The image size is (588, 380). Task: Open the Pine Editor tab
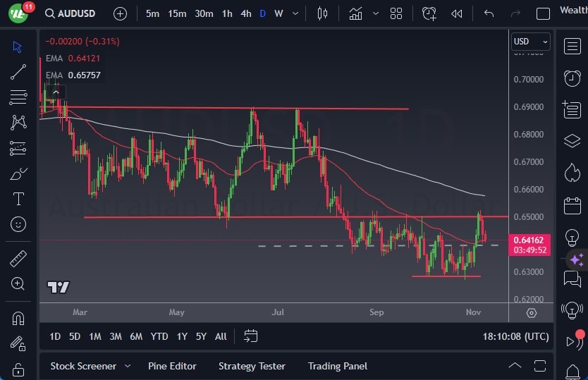172,366
